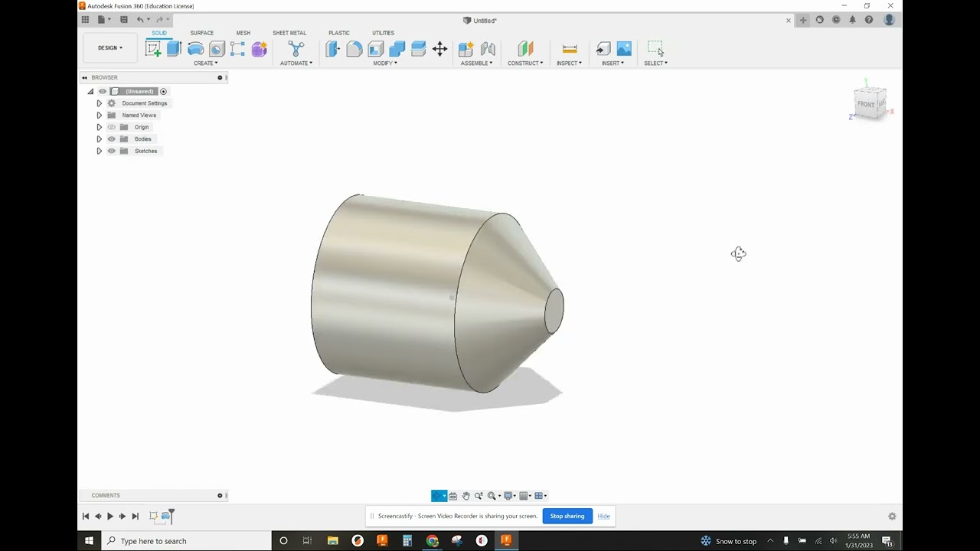Image resolution: width=980 pixels, height=551 pixels.
Task: Open the ASSEMBLE dropdown menu
Action: pyautogui.click(x=476, y=64)
